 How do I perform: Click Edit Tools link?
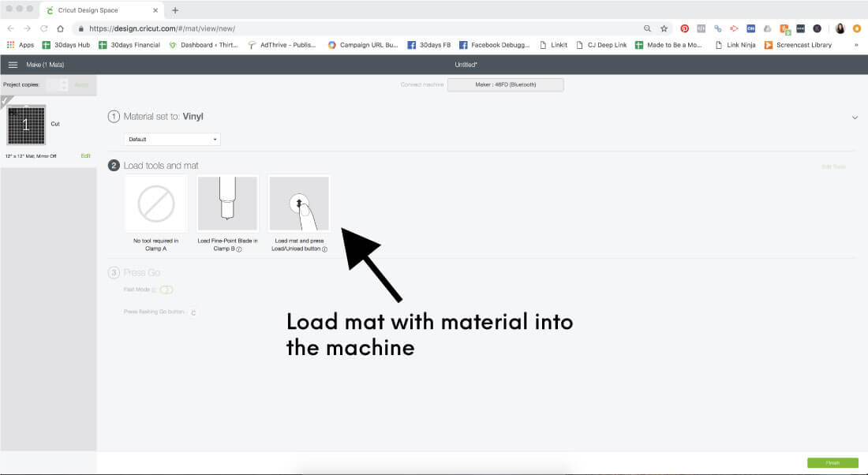point(834,166)
